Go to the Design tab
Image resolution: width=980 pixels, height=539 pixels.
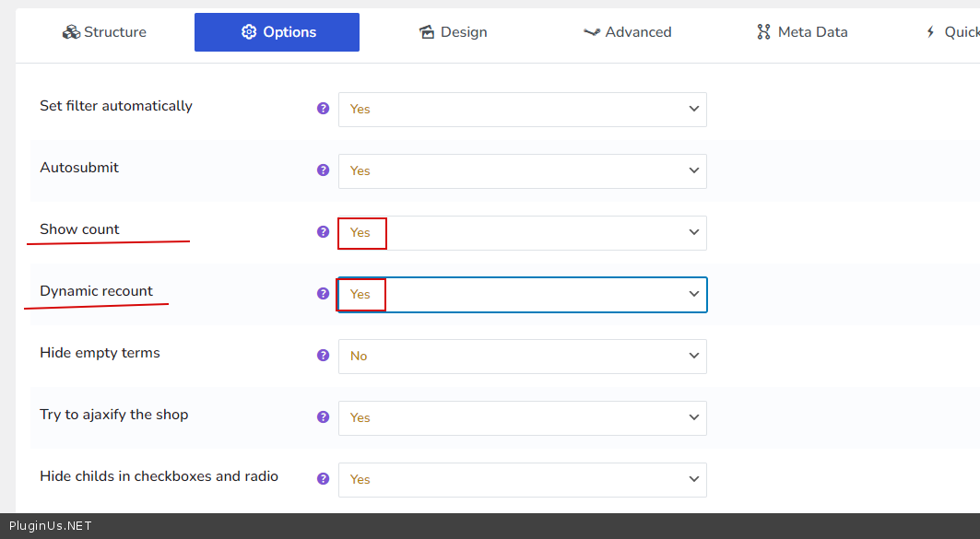tap(453, 32)
